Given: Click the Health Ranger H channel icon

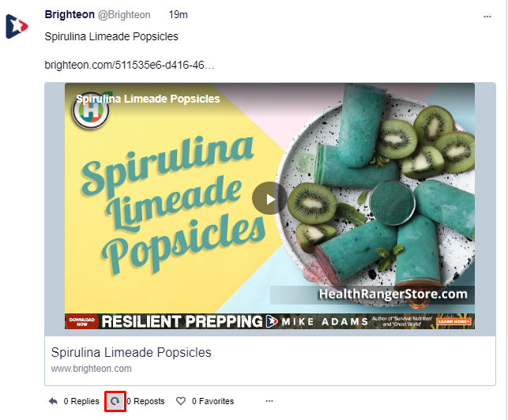Looking at the screenshot, I should [91, 111].
